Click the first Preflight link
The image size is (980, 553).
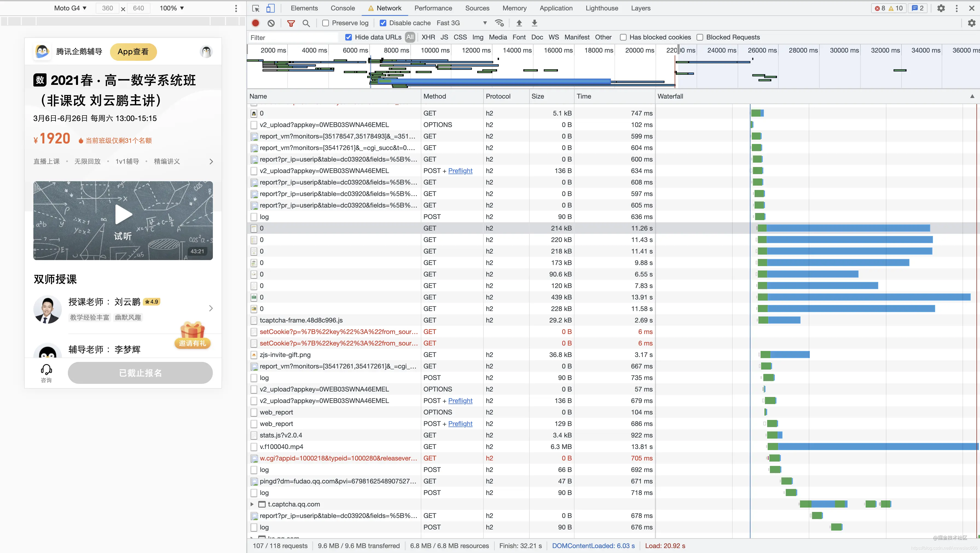point(460,171)
